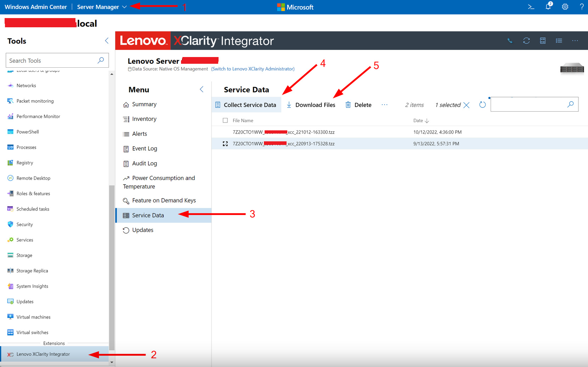
Task: Click Tools scrollbar down arrow
Action: pyautogui.click(x=112, y=362)
